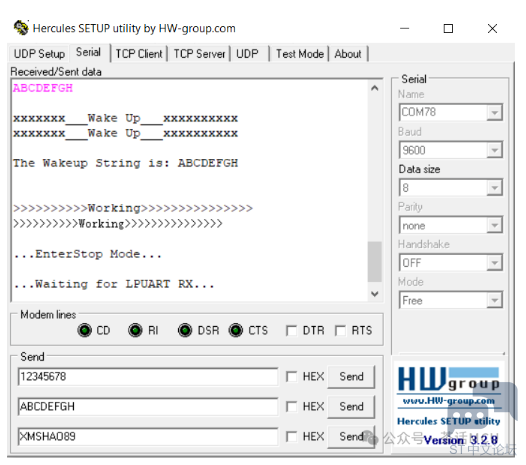This screenshot has width=526, height=465.
Task: Open the Handshake OFF dropdown
Action: [494, 263]
